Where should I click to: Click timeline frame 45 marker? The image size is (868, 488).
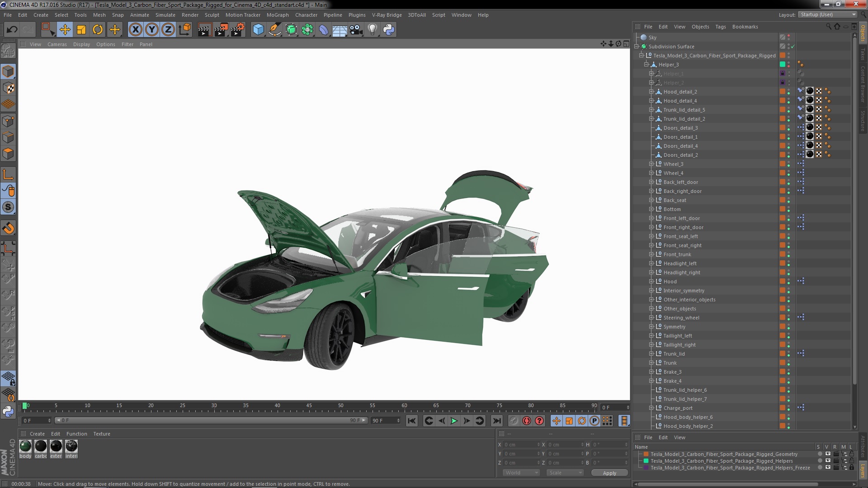coord(309,406)
